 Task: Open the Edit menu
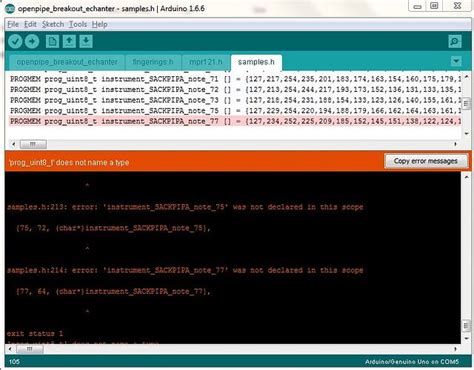30,24
